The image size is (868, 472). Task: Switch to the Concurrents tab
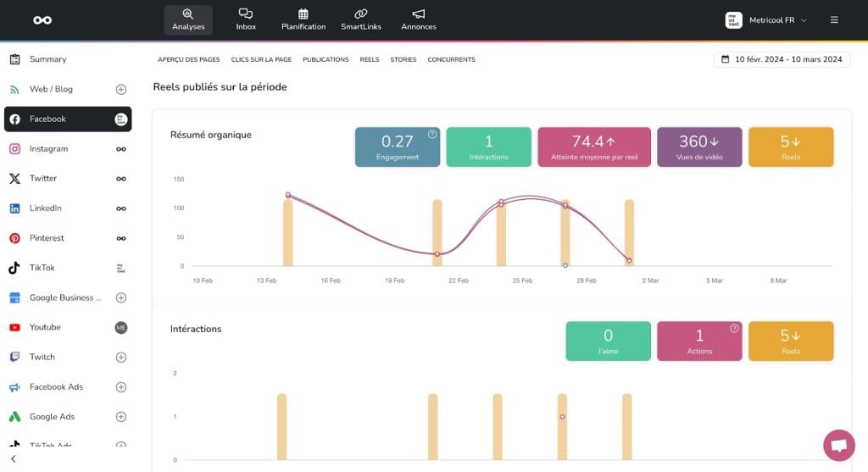pos(451,59)
